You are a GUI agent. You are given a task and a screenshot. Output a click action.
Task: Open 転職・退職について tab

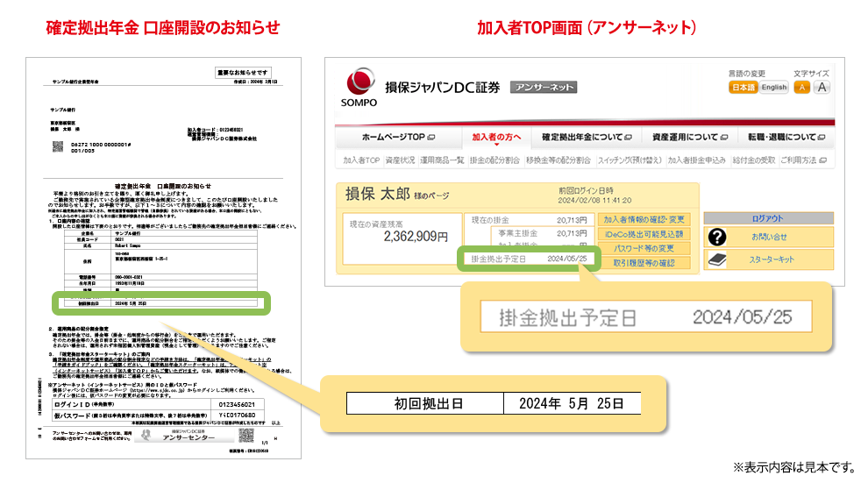[786, 137]
